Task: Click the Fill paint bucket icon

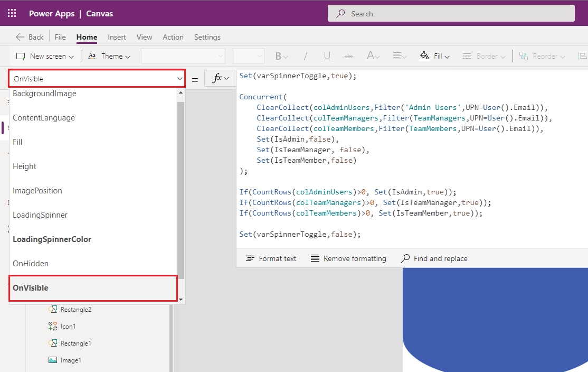Action: [x=425, y=56]
